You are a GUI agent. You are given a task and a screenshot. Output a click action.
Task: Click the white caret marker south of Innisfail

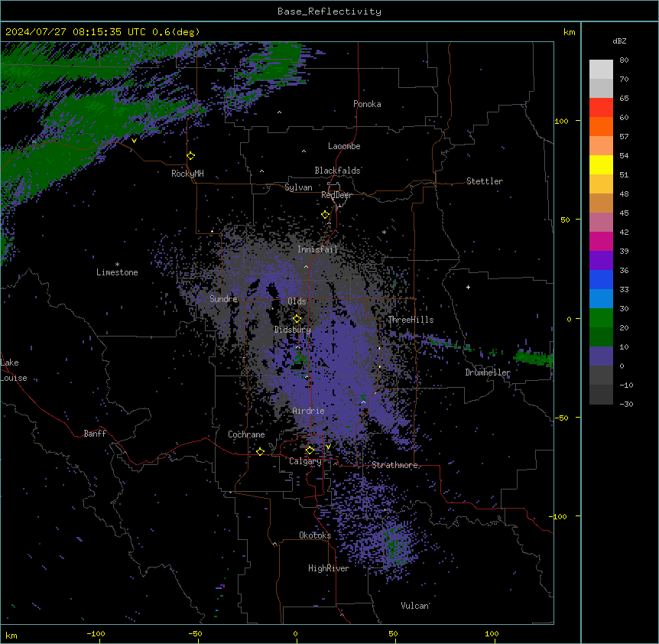pos(306,266)
